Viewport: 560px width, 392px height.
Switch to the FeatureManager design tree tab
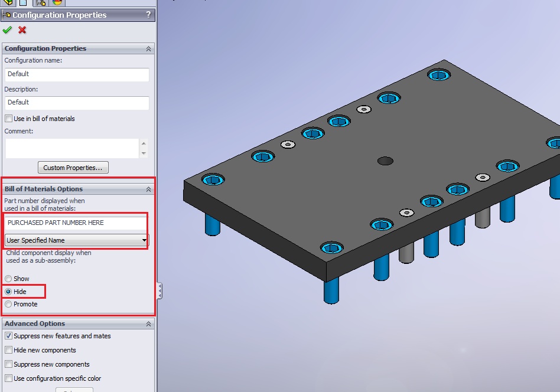(x=8, y=3)
